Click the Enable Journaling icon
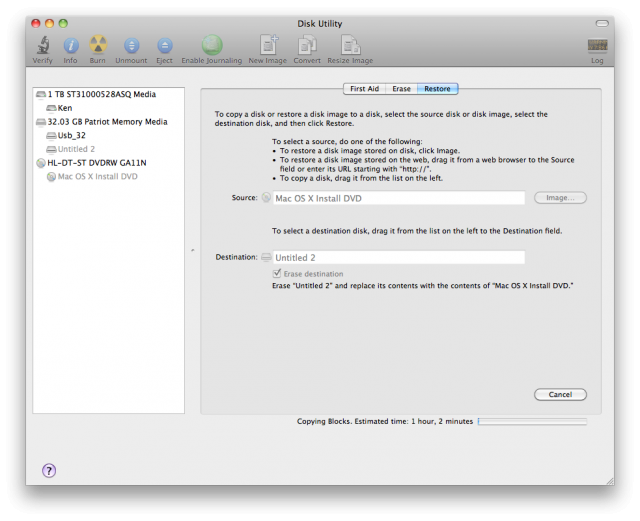 (x=212, y=45)
